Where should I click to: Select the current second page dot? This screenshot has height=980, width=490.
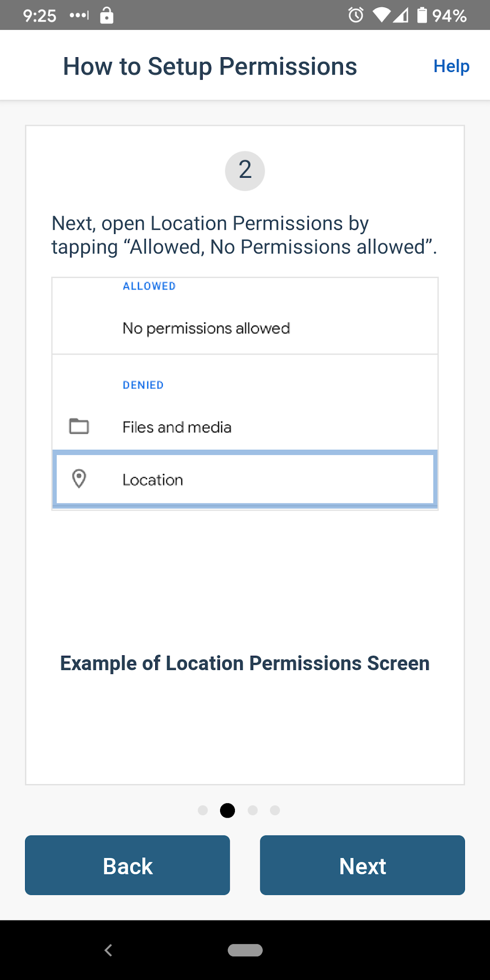click(x=227, y=810)
